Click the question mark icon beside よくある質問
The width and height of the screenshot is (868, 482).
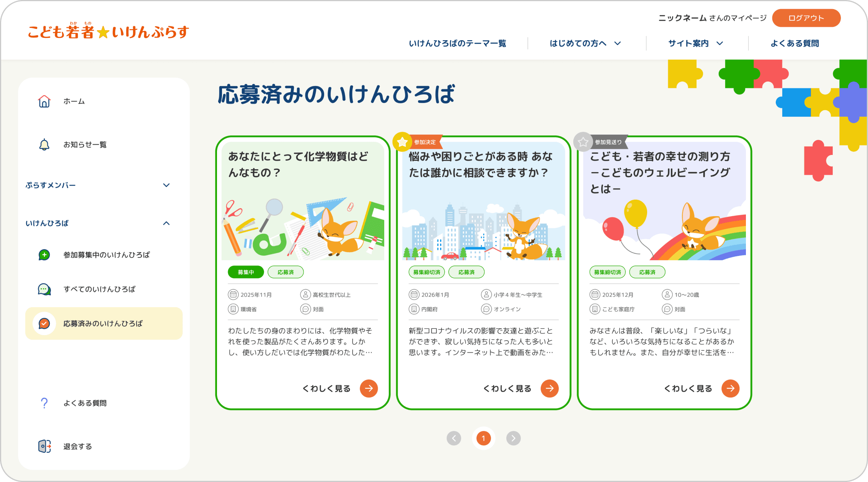pos(44,402)
